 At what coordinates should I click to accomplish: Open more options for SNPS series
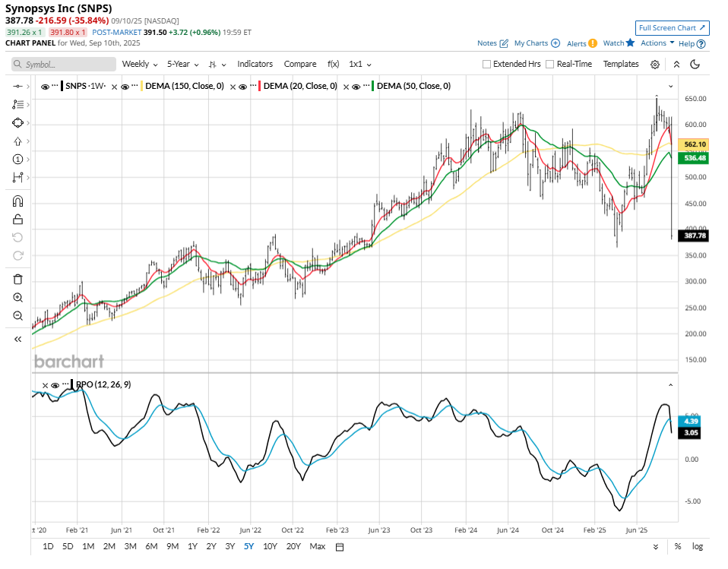(55, 86)
